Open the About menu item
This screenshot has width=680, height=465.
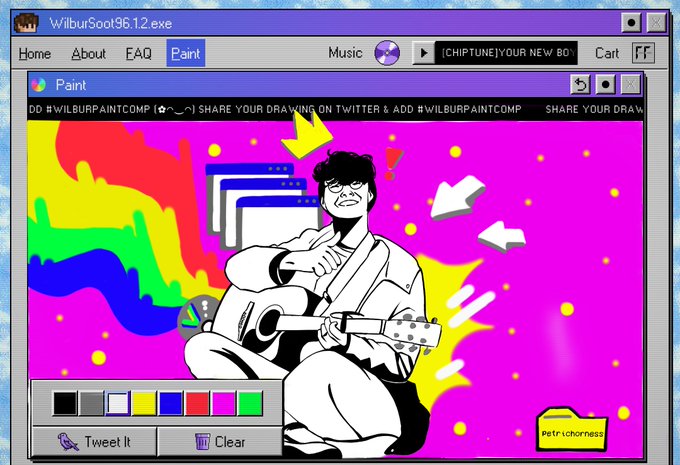click(88, 54)
